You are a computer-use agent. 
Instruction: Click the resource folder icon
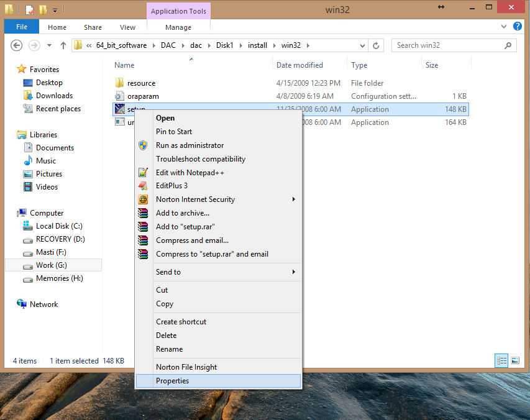(x=120, y=83)
